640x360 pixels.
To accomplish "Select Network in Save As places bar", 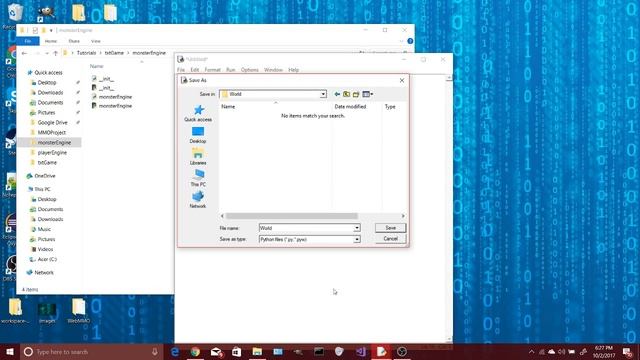I will point(198,200).
